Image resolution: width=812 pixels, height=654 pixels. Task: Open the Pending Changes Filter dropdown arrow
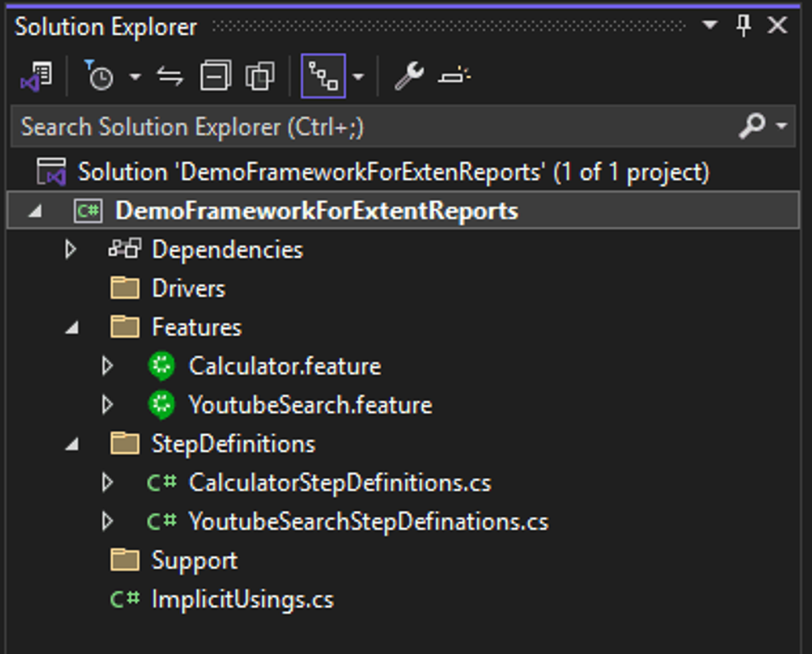[135, 77]
